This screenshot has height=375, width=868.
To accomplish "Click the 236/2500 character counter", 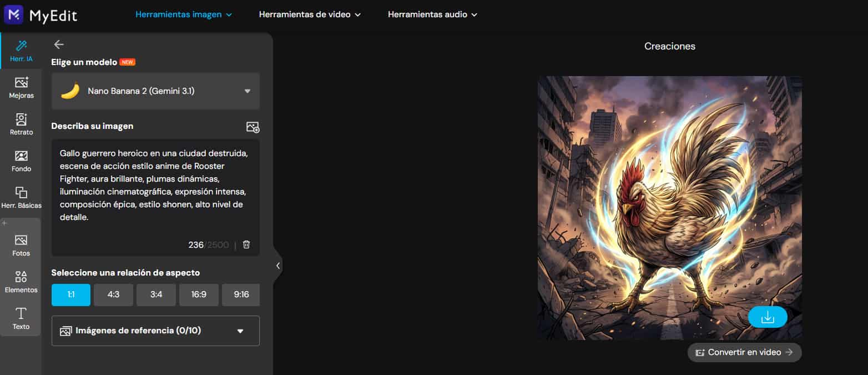I will [x=208, y=245].
